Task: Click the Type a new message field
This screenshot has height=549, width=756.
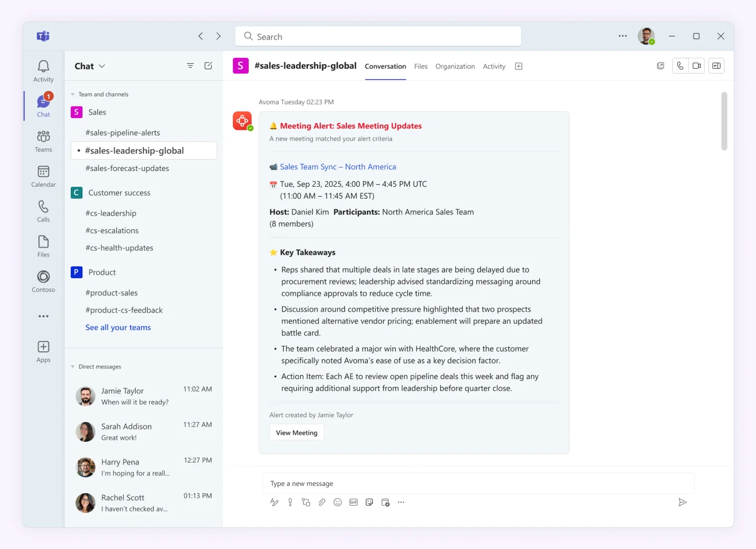Action: pyautogui.click(x=479, y=483)
